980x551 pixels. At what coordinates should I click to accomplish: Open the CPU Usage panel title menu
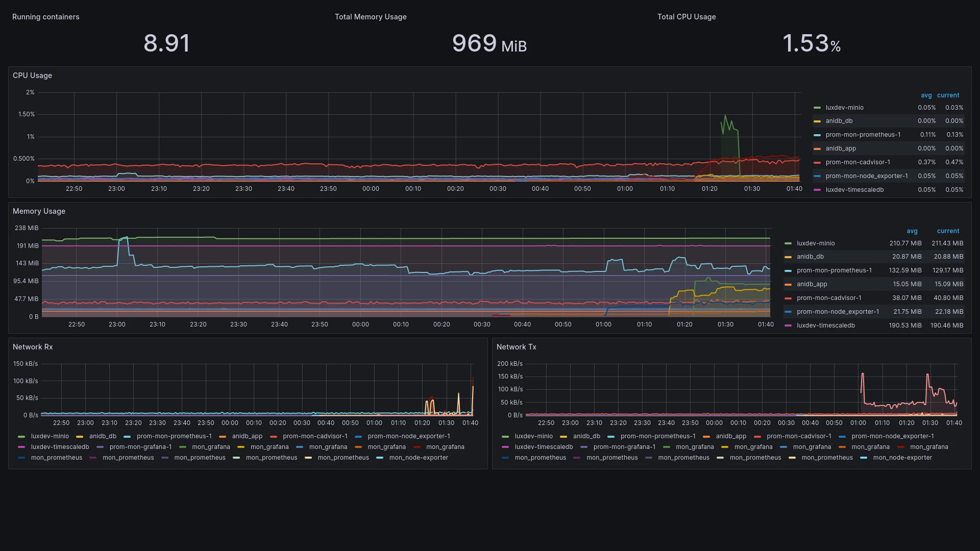click(x=32, y=76)
